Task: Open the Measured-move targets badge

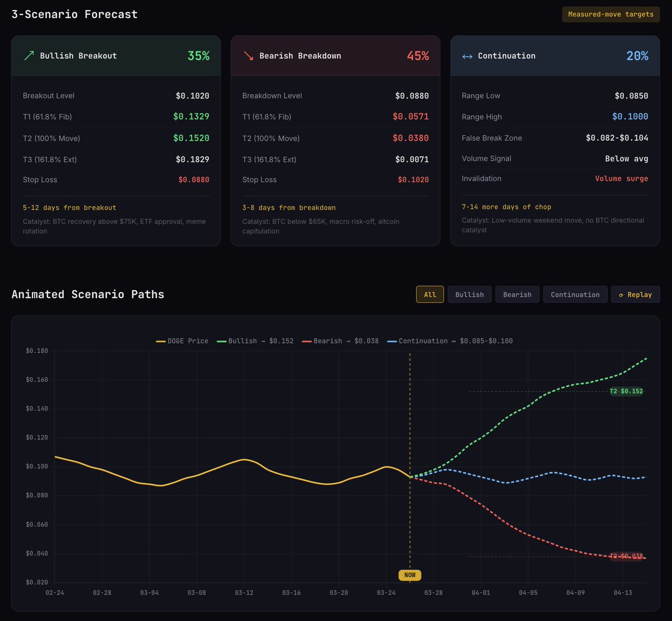Action: pyautogui.click(x=610, y=14)
